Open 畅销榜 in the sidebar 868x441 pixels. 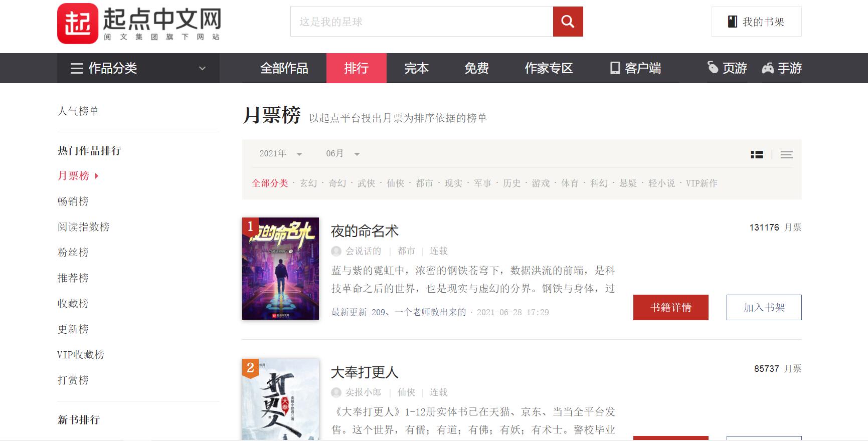pyautogui.click(x=73, y=201)
